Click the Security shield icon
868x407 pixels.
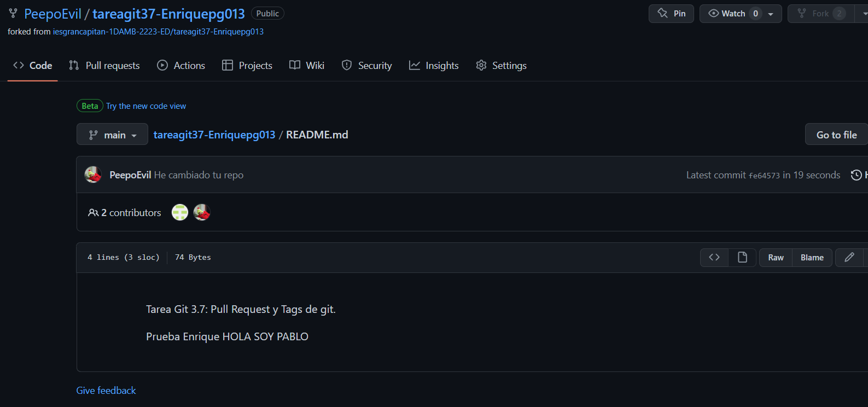tap(347, 65)
